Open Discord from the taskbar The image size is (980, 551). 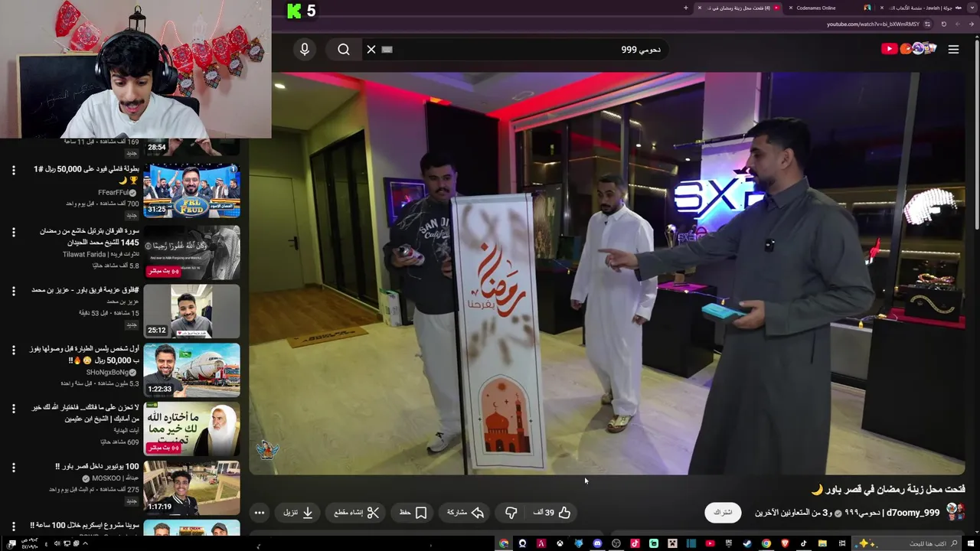click(597, 543)
